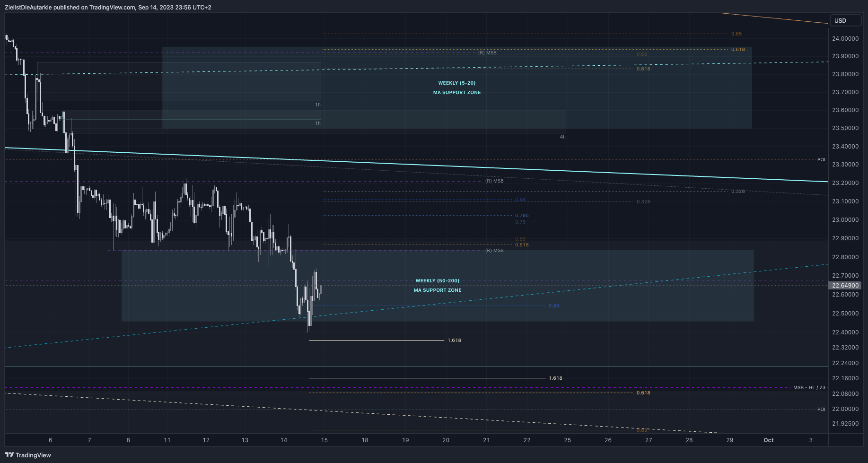Viewport: 868px width, 463px height.
Task: Click the current price label 22.64900
Action: (845, 286)
